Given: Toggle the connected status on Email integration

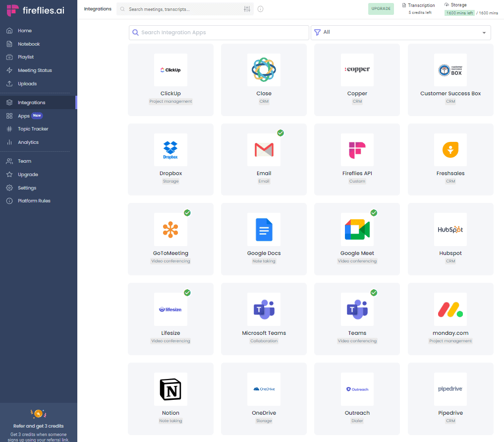Looking at the screenshot, I should 280,133.
